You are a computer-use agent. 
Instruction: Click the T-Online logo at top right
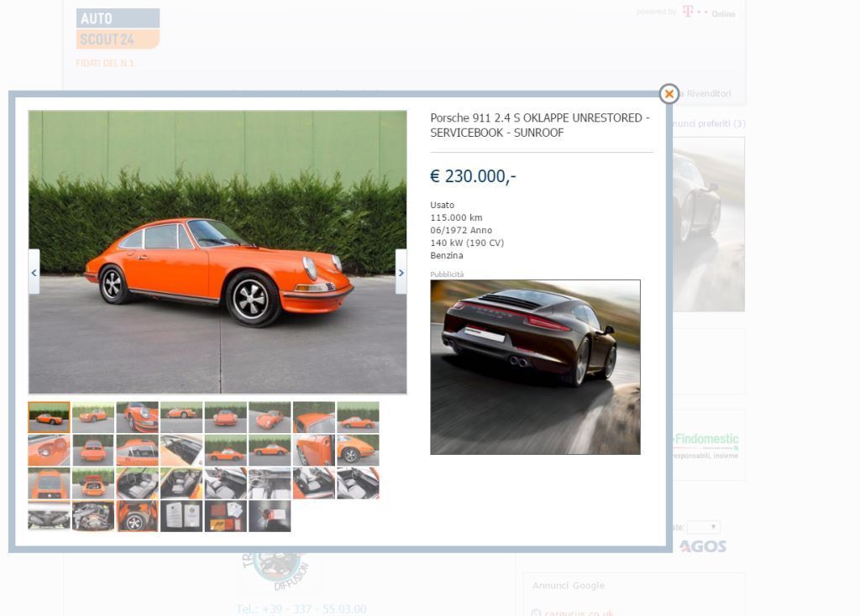(709, 12)
